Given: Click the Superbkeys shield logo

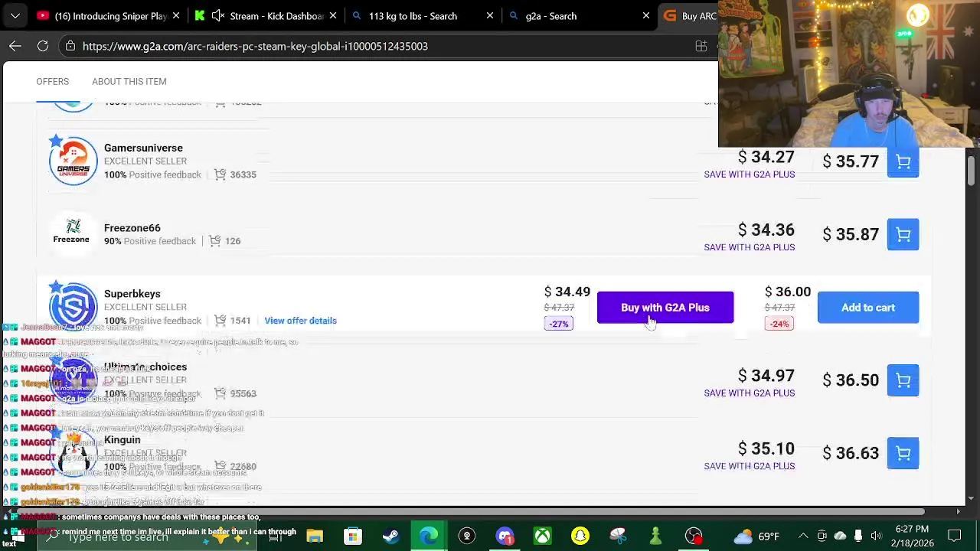Looking at the screenshot, I should pos(73,305).
